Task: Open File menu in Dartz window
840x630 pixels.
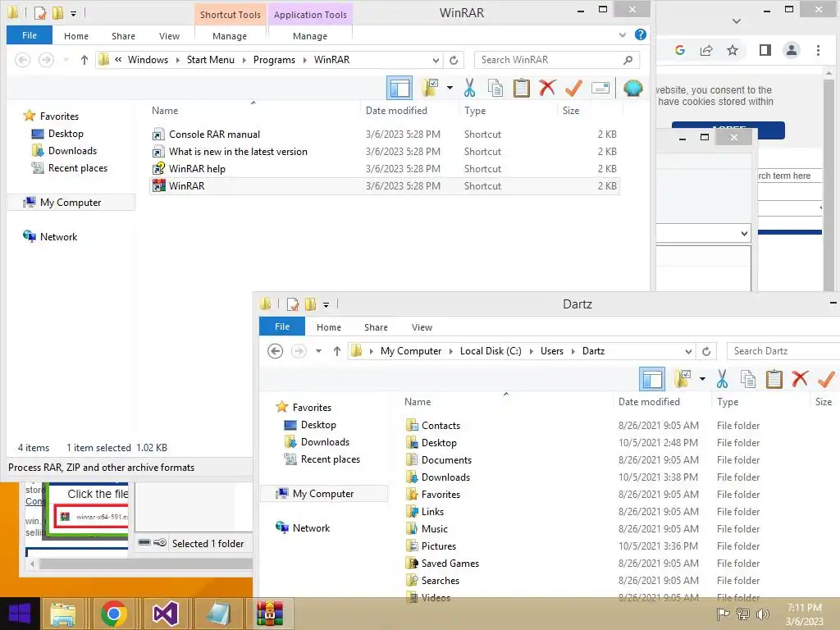Action: coord(282,326)
